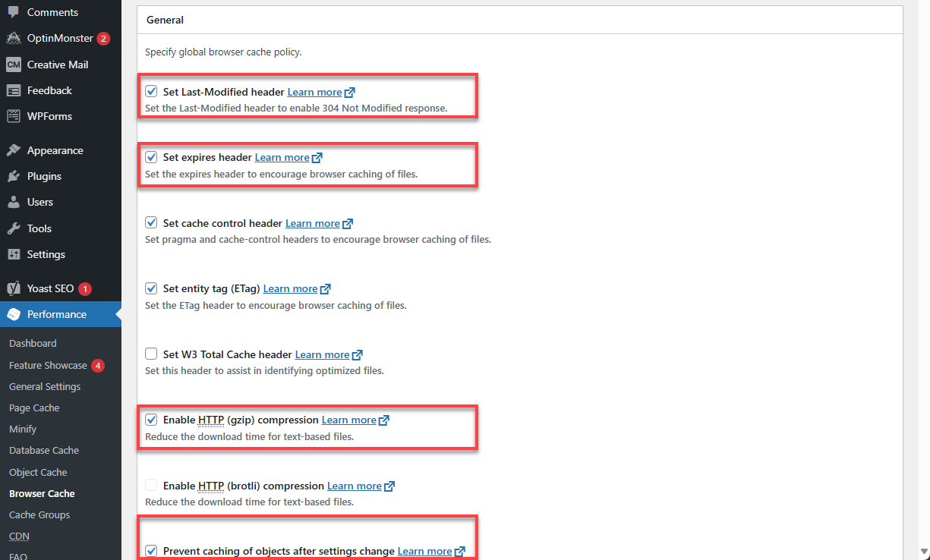Click Learn more beside Set expires header
Screen dimensions: 930x560
[282, 157]
